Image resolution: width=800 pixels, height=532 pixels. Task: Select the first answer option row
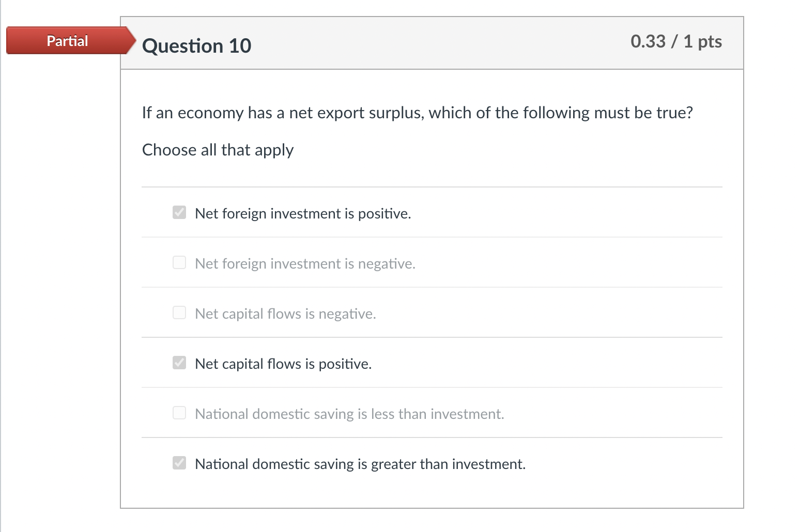(303, 213)
